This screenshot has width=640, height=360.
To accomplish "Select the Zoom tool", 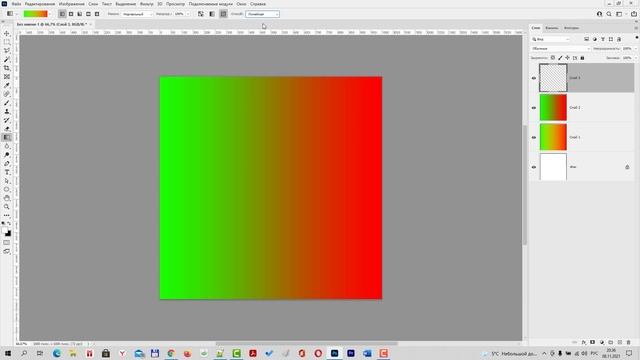I will point(7,207).
